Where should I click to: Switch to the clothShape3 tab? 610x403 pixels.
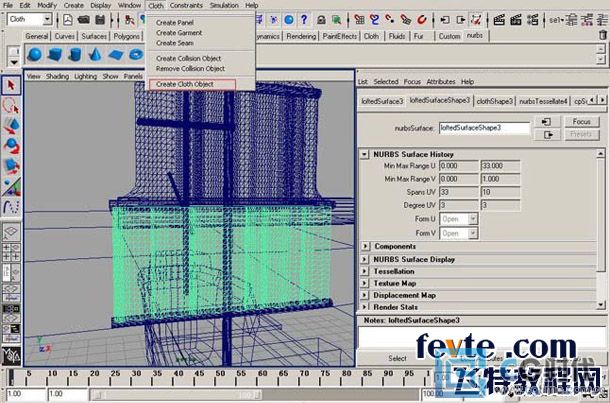493,101
